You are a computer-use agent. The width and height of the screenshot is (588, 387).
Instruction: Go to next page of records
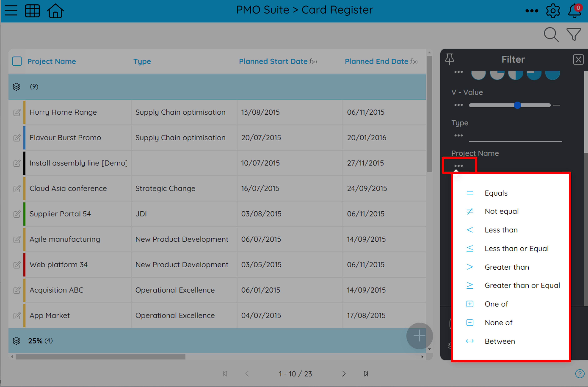(344, 374)
